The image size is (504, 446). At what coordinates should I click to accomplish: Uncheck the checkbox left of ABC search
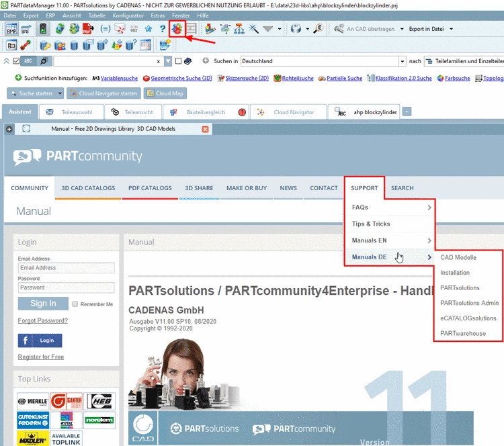pos(16,61)
